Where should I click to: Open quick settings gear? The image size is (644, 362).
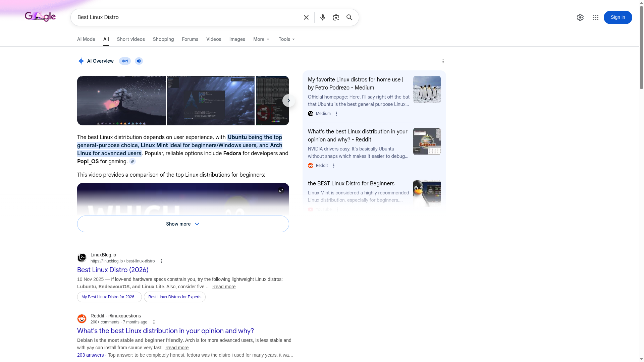pos(580,17)
